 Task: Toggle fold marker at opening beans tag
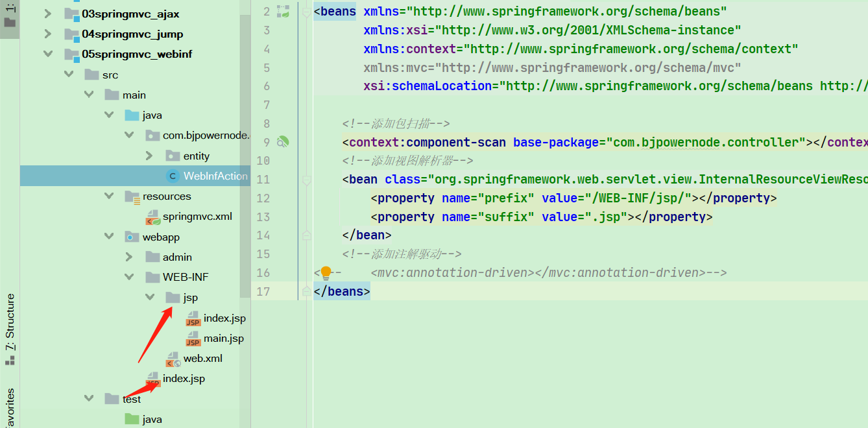306,11
